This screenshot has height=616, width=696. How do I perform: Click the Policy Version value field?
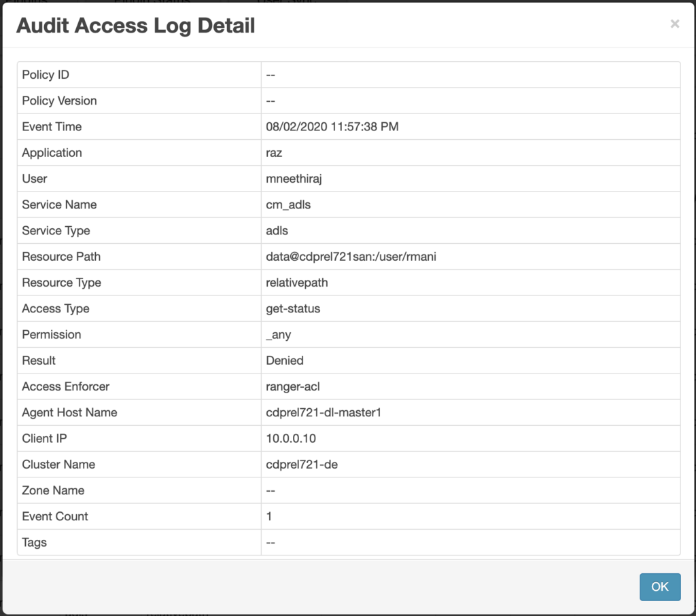340,101
